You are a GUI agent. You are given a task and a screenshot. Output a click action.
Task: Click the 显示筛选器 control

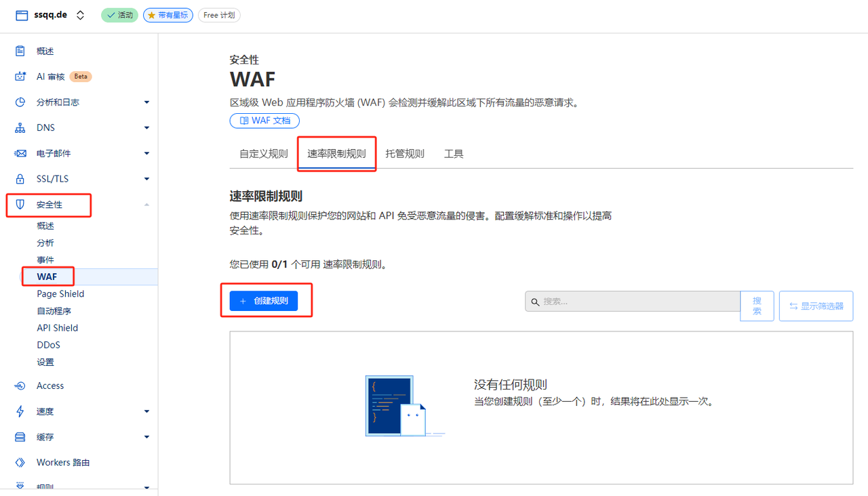(x=816, y=306)
